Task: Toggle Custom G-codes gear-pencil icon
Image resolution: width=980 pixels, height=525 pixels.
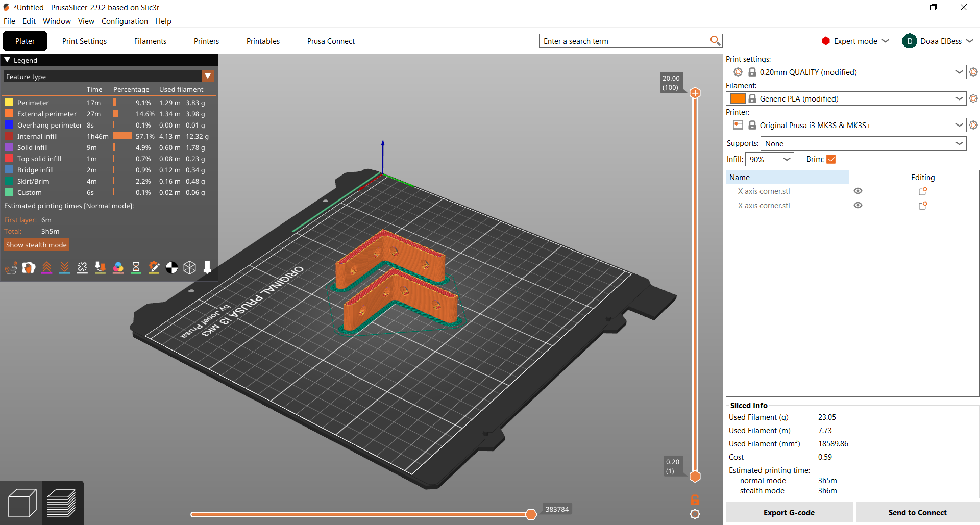Action: coord(154,267)
